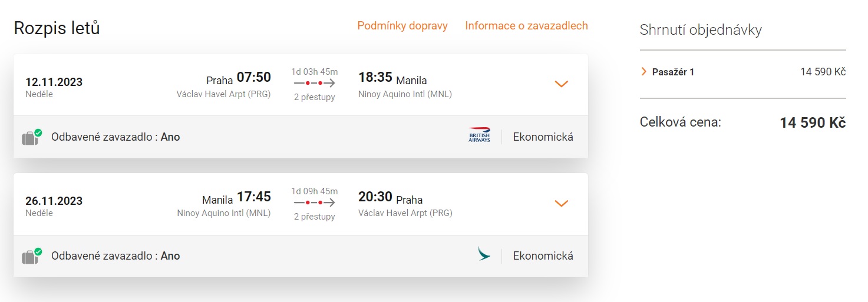This screenshot has width=868, height=302.
Task: Expand the 12.11.2023 flight details chevron
Action: point(561,84)
